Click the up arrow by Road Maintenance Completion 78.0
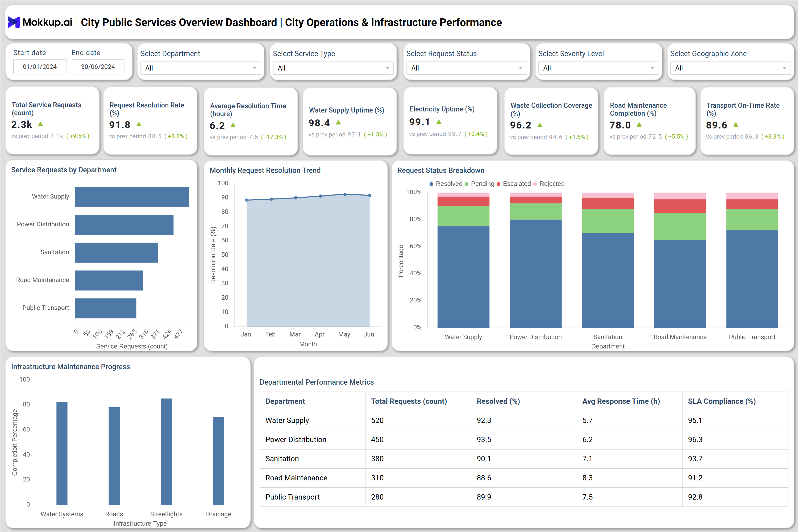Viewport: 798px width, 532px height. [639, 125]
